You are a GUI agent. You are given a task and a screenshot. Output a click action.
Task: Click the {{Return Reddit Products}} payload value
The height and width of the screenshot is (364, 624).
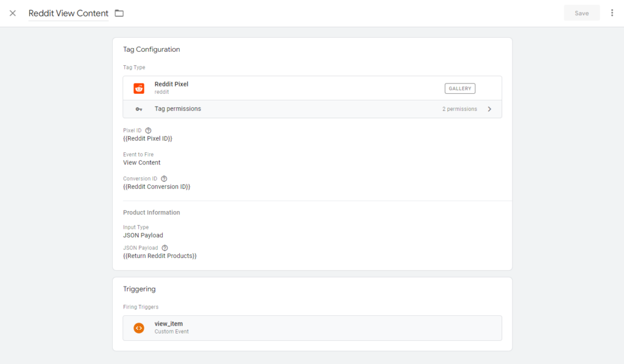click(160, 256)
